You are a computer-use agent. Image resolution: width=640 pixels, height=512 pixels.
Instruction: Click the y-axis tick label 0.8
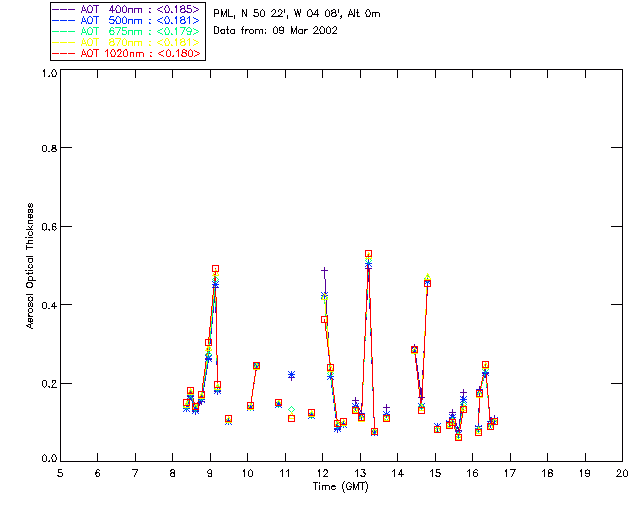(46, 148)
